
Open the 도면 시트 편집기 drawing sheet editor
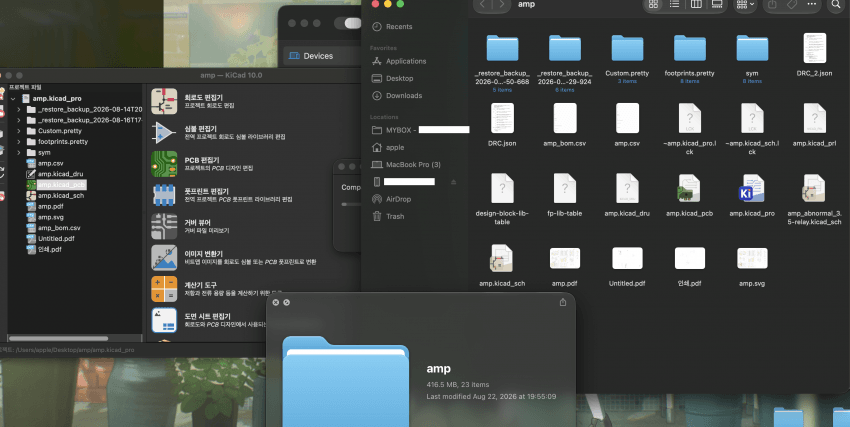[x=164, y=320]
